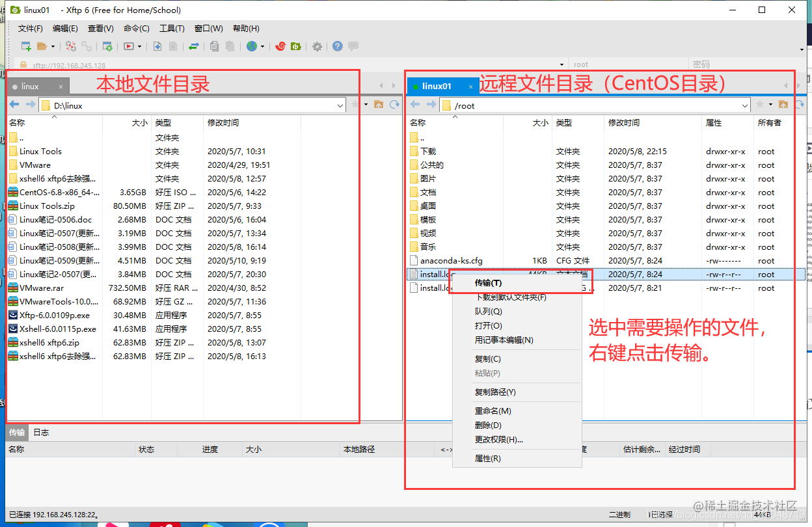Click the red play terminal icon

129,46
